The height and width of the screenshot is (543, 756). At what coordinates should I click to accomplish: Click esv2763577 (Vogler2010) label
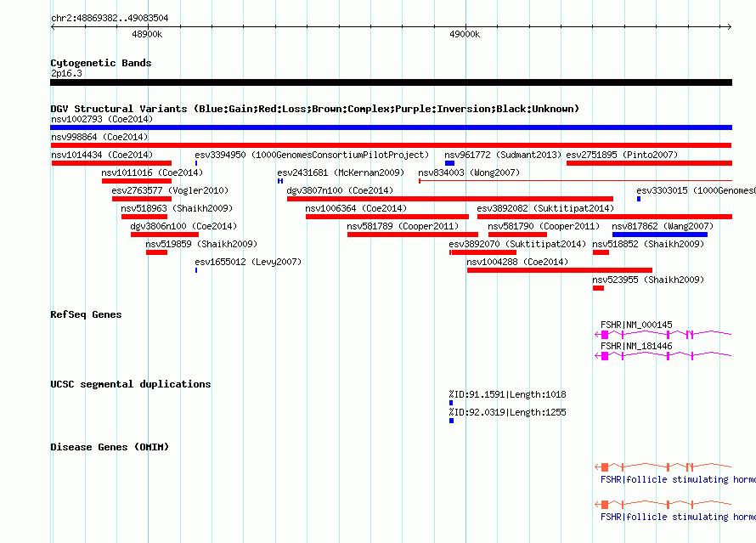click(x=170, y=190)
